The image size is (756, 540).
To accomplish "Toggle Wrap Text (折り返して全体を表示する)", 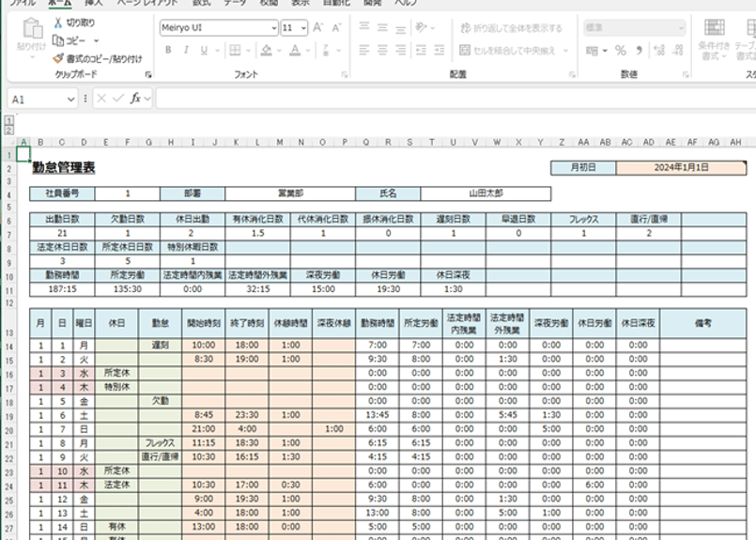I will coord(512,28).
